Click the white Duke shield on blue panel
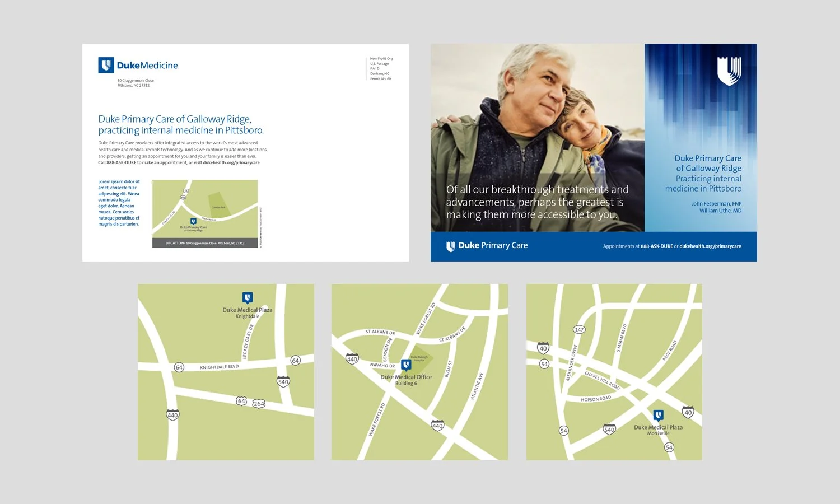 729,71
